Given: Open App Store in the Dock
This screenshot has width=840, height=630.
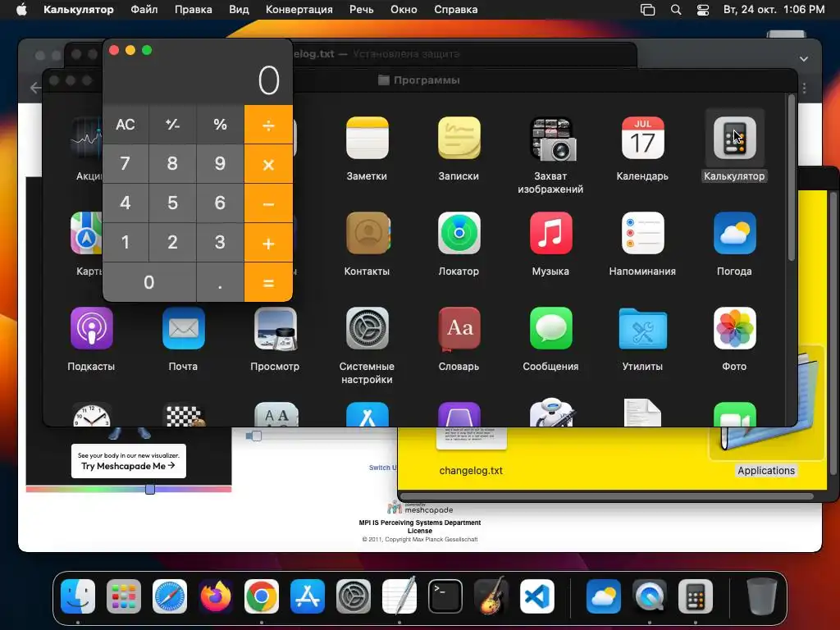Looking at the screenshot, I should pyautogui.click(x=308, y=596).
